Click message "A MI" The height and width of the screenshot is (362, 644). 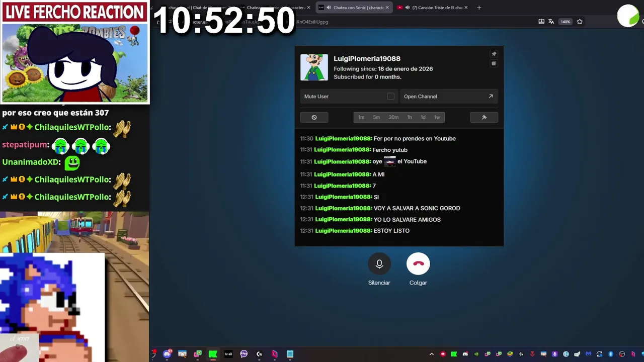click(x=378, y=174)
